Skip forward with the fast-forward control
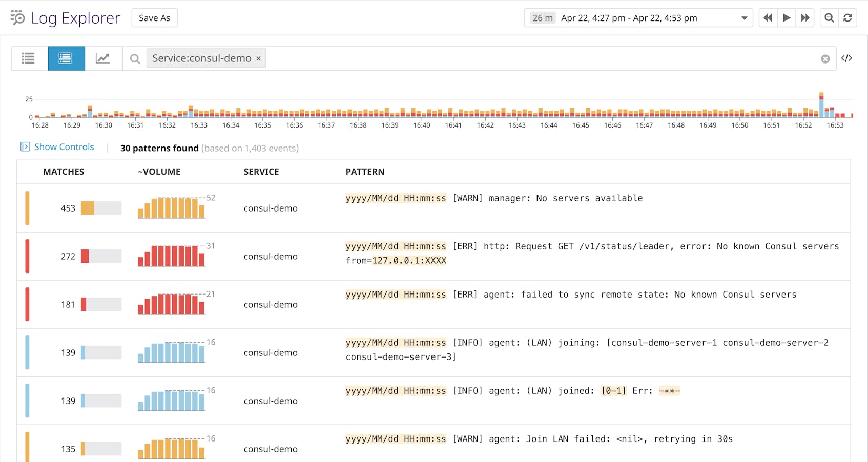The image size is (868, 462). (x=805, y=17)
